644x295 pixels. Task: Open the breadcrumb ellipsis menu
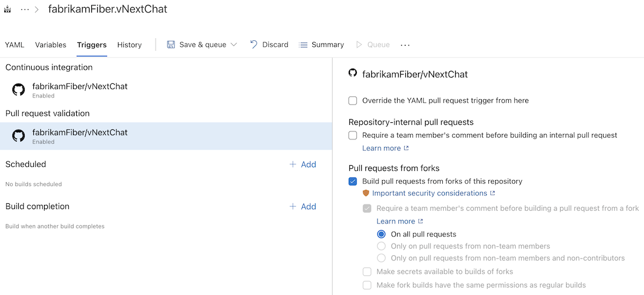click(x=25, y=10)
